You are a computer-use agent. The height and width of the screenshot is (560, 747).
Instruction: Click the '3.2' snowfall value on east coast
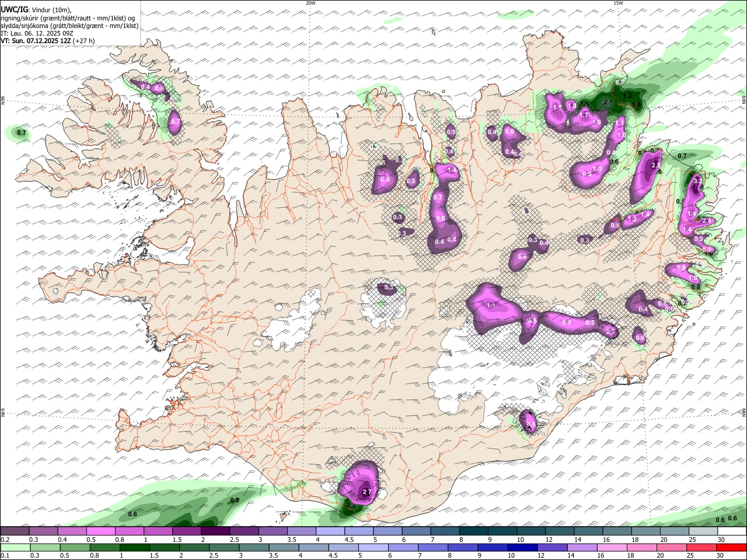[x=697, y=181]
